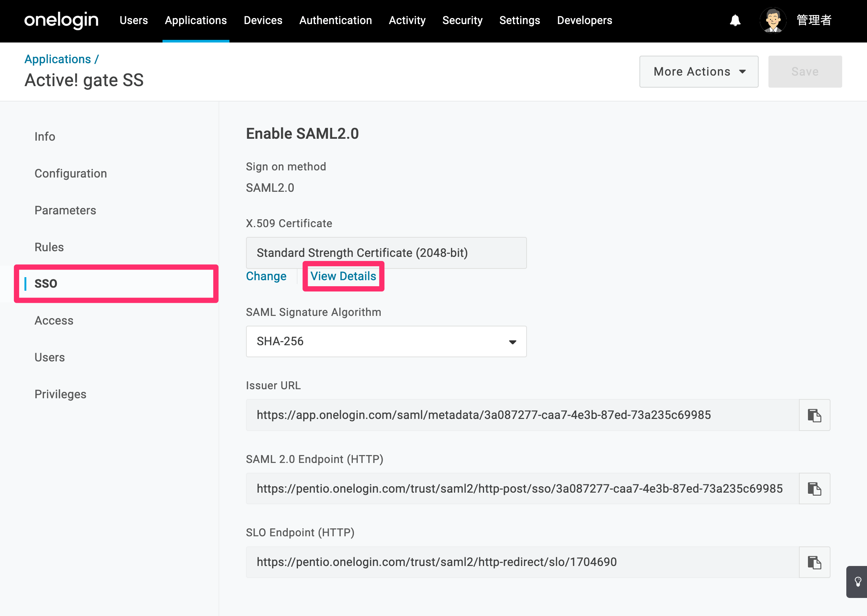Click the OneLogin logo

(61, 20)
